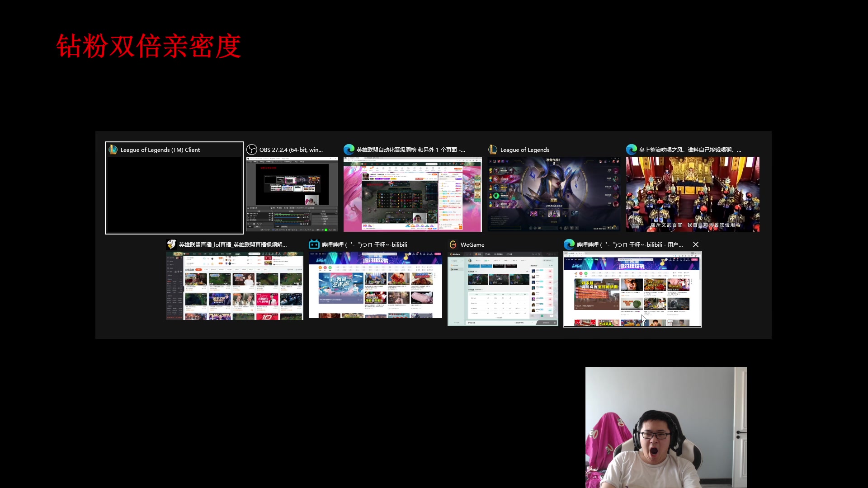Click the browser icon beside 英雄联盟直播_lol直播 title
This screenshot has width=868, height=488.
point(171,244)
